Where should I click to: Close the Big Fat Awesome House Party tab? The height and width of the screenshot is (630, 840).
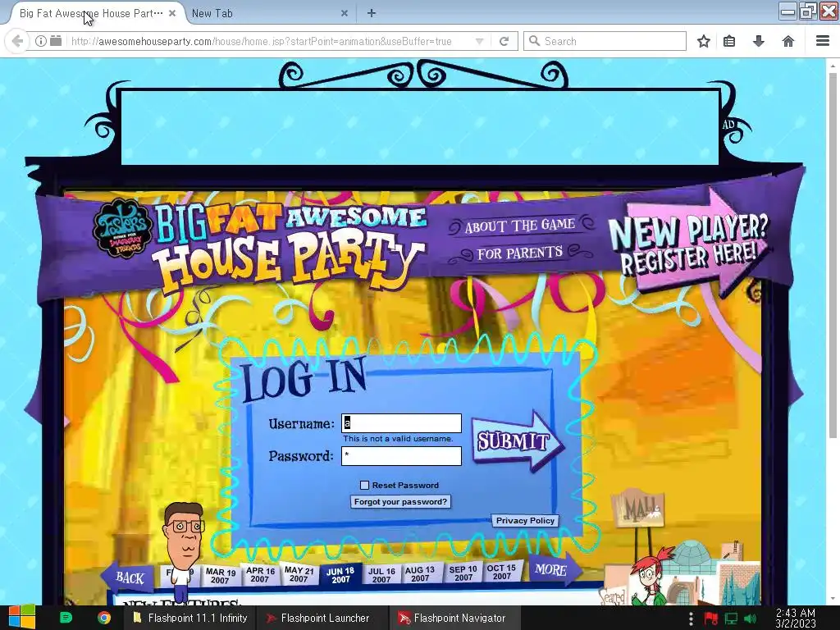pyautogui.click(x=172, y=13)
